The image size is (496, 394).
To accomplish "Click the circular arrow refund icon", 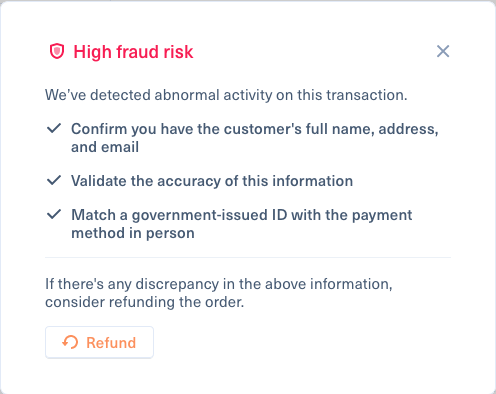I will [70, 342].
